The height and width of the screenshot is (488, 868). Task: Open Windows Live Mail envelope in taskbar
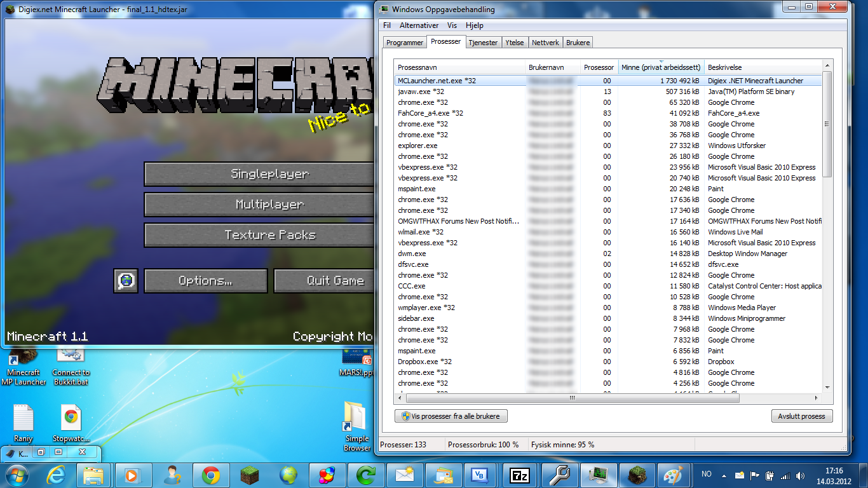(405, 475)
